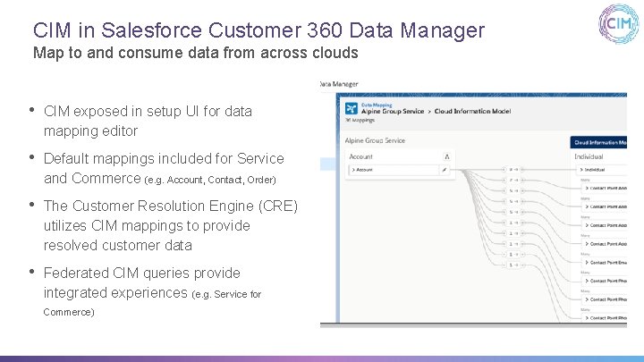Click the bullet 'Default mappings included for Service'
This screenshot has height=362, width=644.
164,168
